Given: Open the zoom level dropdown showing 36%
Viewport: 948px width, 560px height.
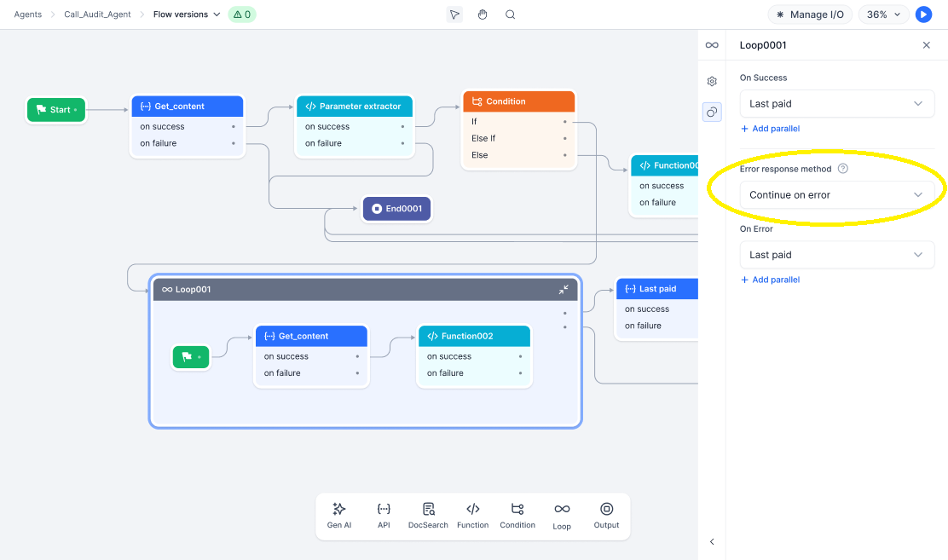Looking at the screenshot, I should (x=883, y=14).
